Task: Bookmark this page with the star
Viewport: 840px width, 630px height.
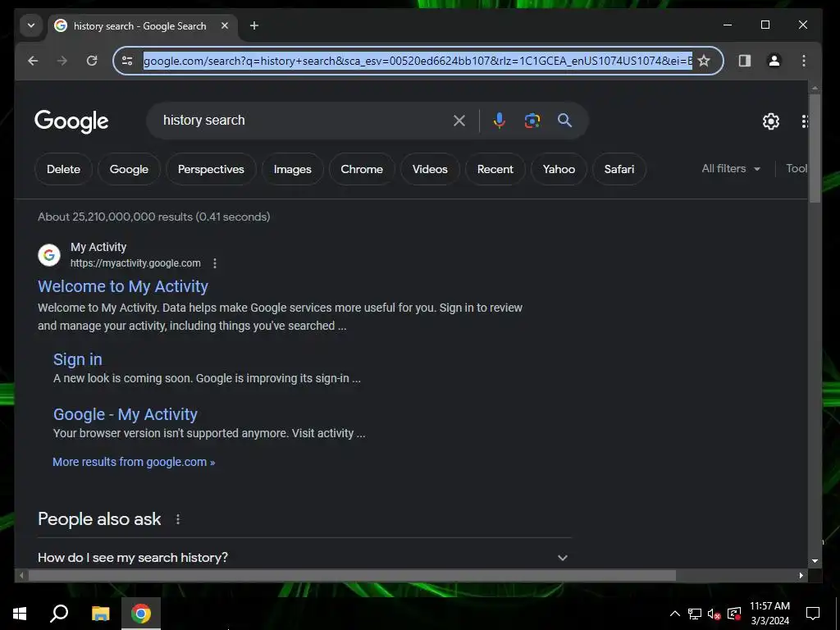Action: coord(705,61)
